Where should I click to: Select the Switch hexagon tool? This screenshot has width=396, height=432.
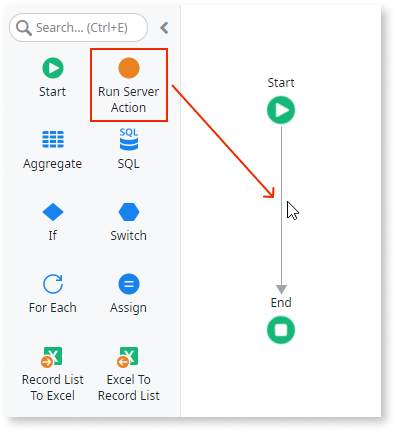click(x=129, y=212)
